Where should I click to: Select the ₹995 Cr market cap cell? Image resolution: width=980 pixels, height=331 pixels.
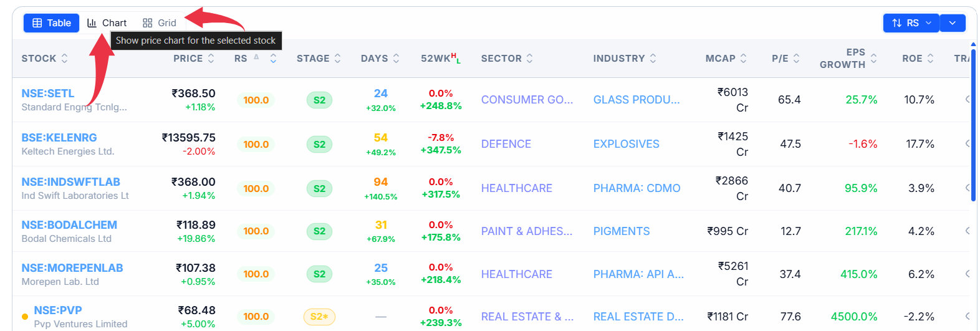[728, 231]
